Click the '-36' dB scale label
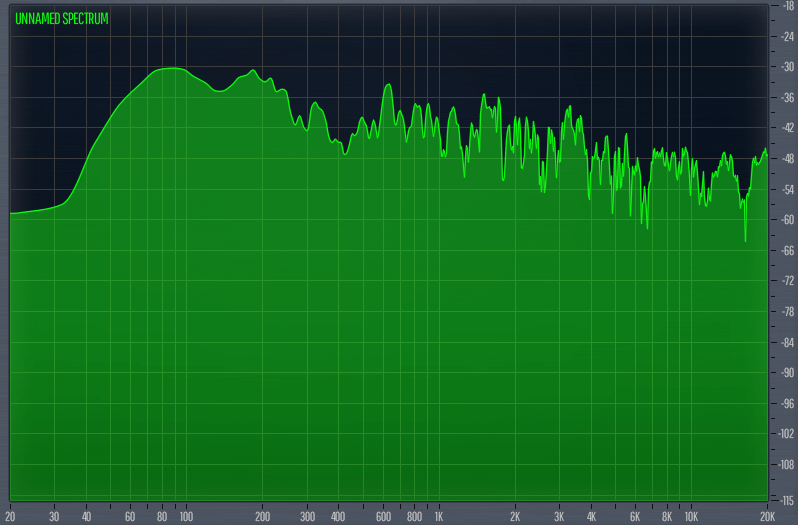 787,98
